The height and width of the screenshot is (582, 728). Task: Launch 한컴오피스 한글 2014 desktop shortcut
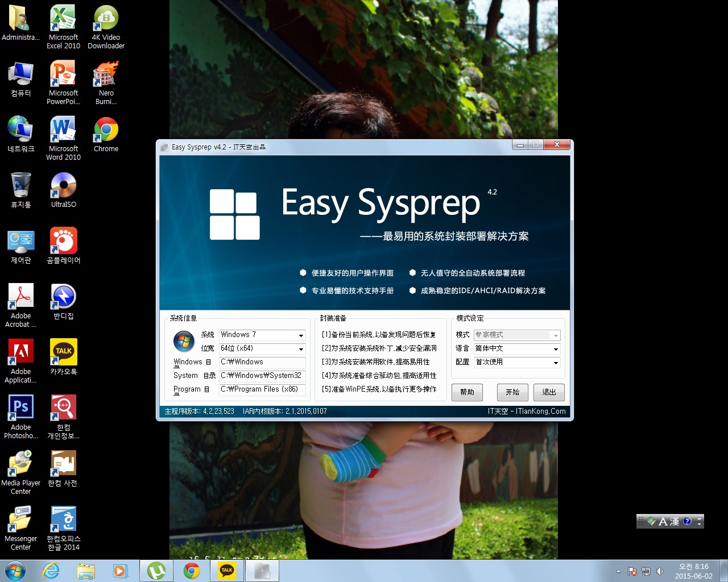63,528
